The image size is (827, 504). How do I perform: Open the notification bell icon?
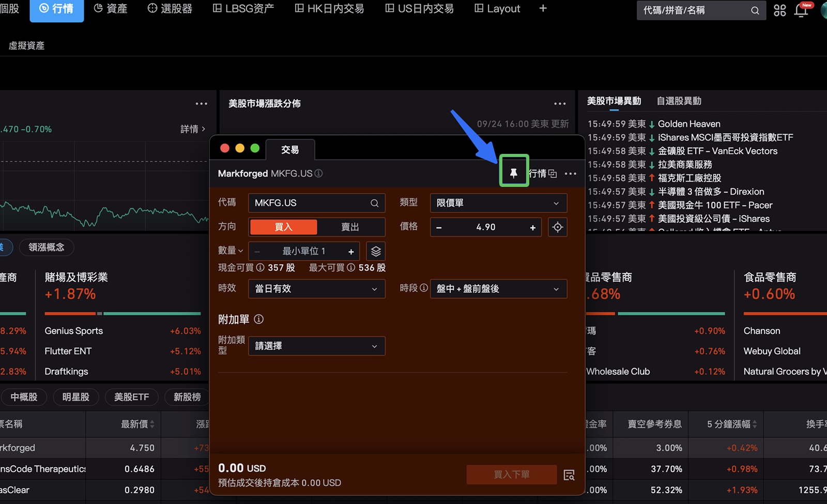point(801,10)
